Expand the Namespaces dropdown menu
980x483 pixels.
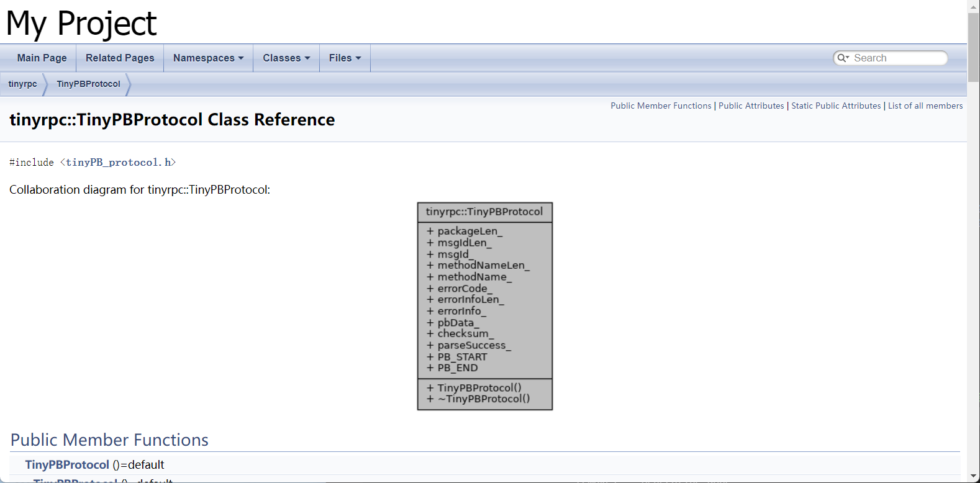pyautogui.click(x=208, y=58)
